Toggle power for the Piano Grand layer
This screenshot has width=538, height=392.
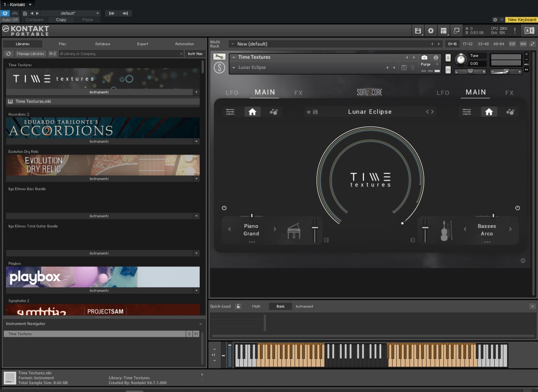pyautogui.click(x=224, y=208)
